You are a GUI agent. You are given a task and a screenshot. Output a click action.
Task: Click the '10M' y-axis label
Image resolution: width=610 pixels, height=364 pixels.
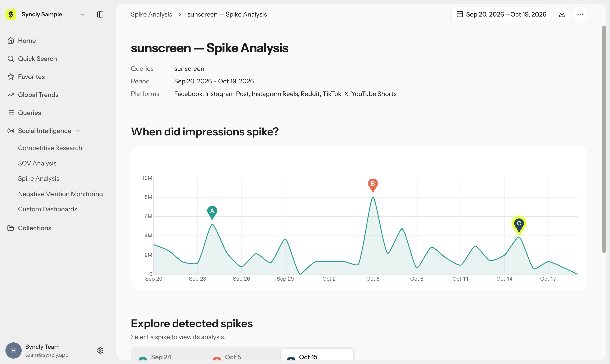coord(147,178)
